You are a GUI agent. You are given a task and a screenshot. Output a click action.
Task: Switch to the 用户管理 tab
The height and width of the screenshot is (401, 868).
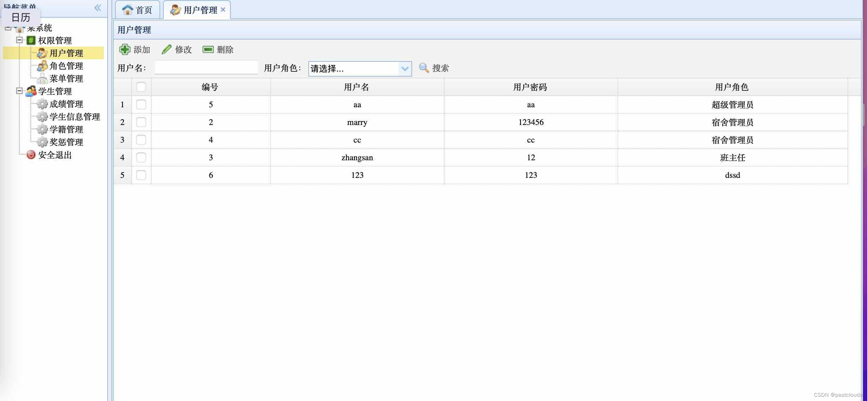[x=197, y=10]
